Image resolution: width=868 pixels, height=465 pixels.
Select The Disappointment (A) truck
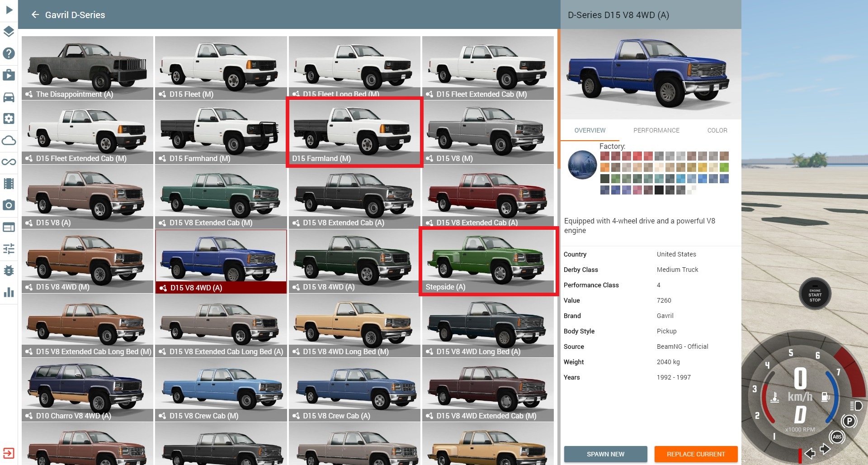pyautogui.click(x=87, y=68)
